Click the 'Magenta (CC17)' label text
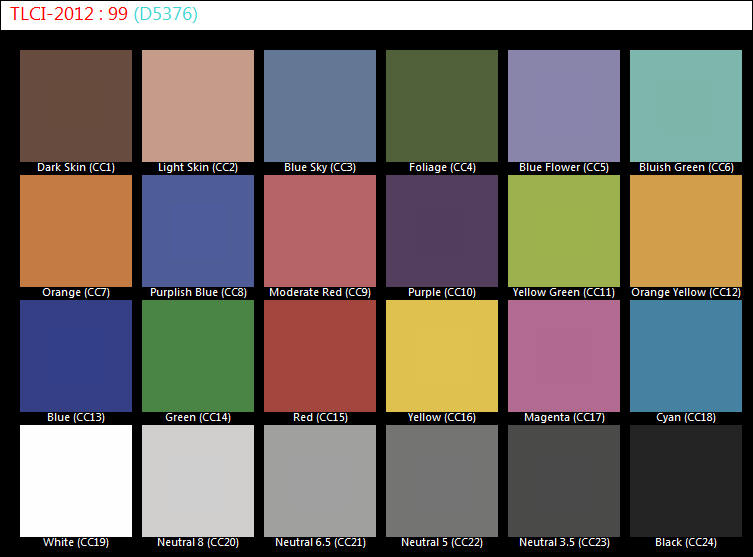 point(564,417)
